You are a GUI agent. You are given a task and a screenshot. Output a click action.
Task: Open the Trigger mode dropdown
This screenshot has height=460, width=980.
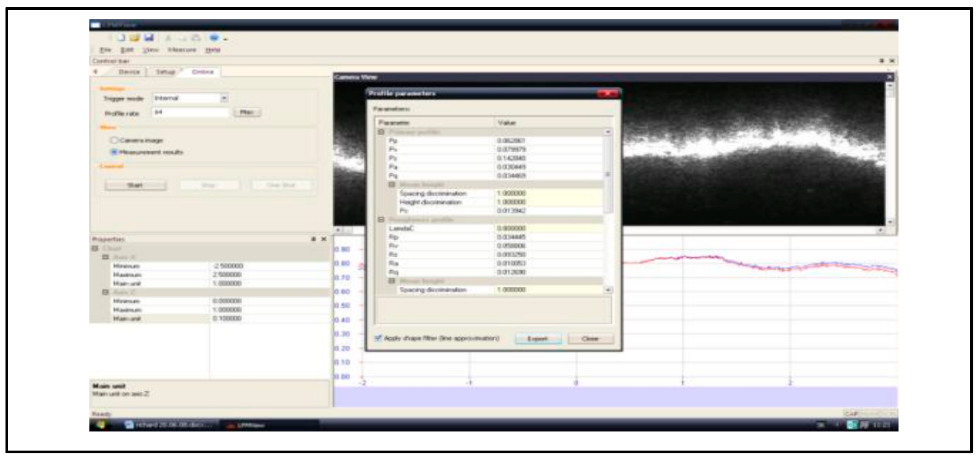tap(224, 98)
